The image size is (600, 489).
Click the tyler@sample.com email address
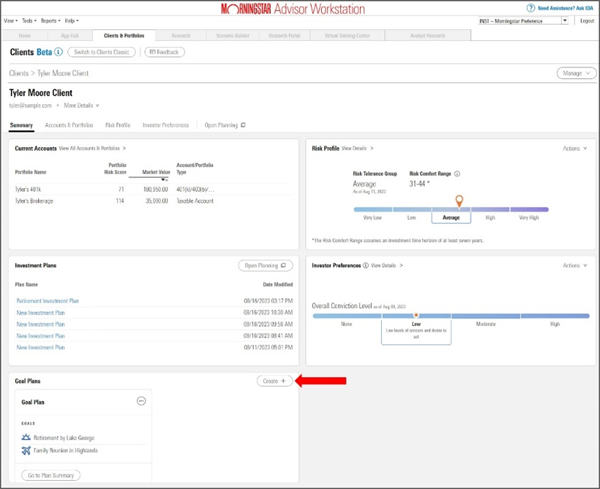pyautogui.click(x=31, y=105)
